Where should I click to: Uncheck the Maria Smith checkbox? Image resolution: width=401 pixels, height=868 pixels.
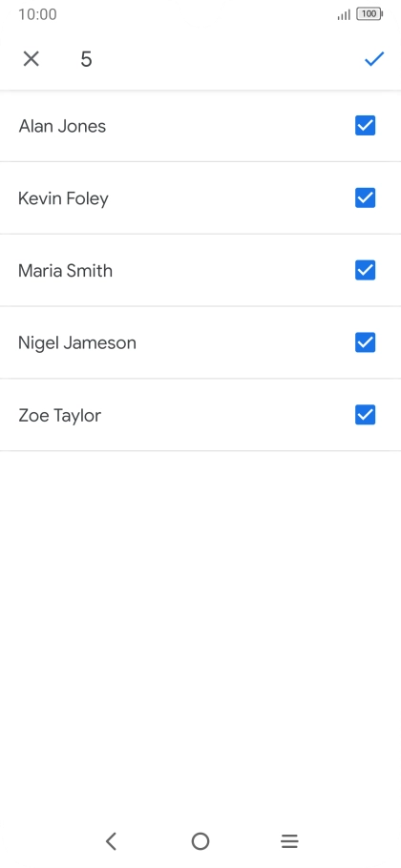coord(365,270)
